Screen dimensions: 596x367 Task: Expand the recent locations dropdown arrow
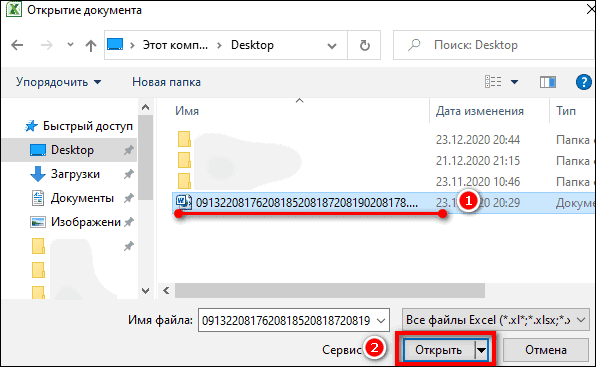70,45
